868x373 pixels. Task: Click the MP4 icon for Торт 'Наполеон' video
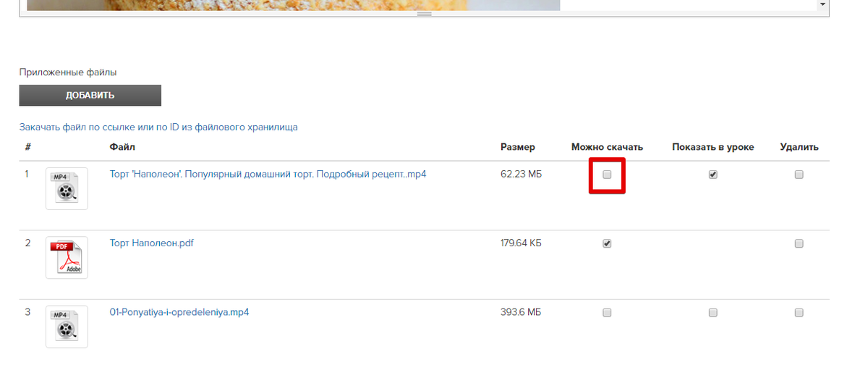67,188
